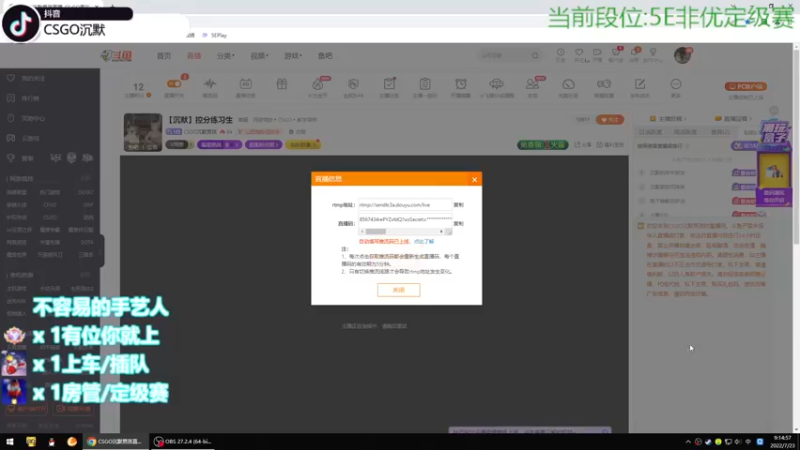Expand 直播回顾 in right panel

(x=734, y=119)
